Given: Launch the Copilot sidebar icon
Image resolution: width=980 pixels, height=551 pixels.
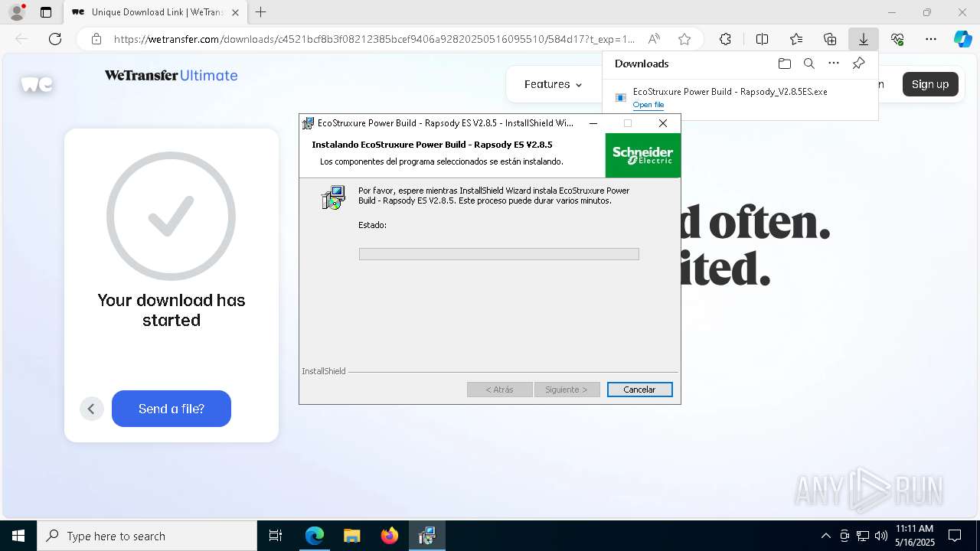Looking at the screenshot, I should tap(962, 39).
